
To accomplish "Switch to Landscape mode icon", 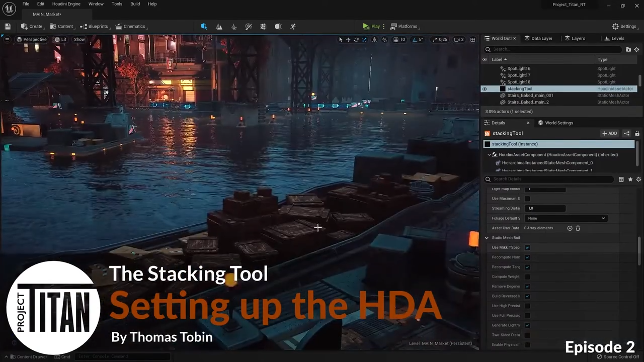I will pos(219,26).
